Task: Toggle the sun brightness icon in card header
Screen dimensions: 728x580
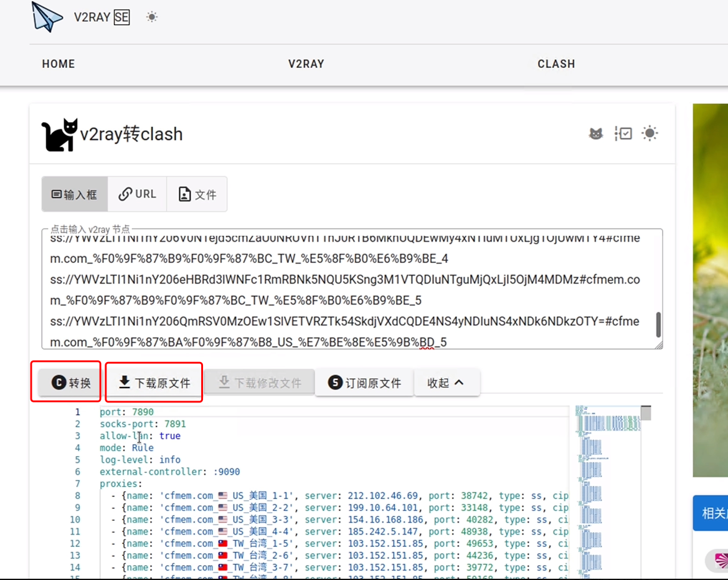Action: pos(650,133)
